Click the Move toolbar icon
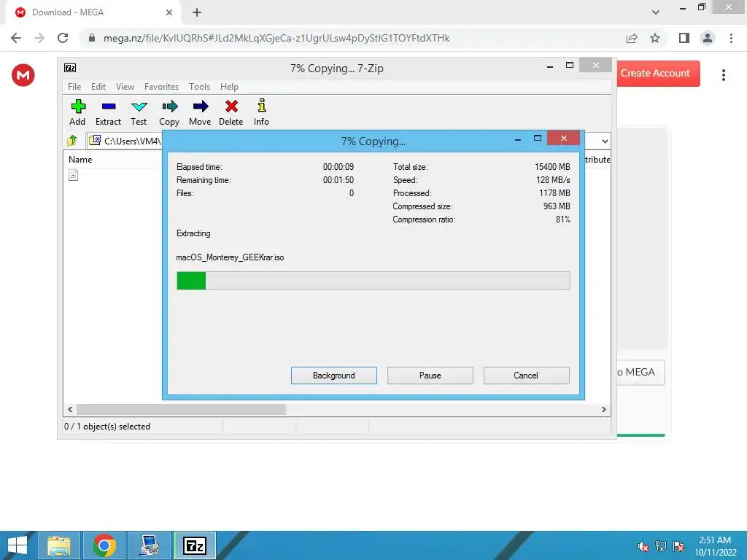 point(200,112)
